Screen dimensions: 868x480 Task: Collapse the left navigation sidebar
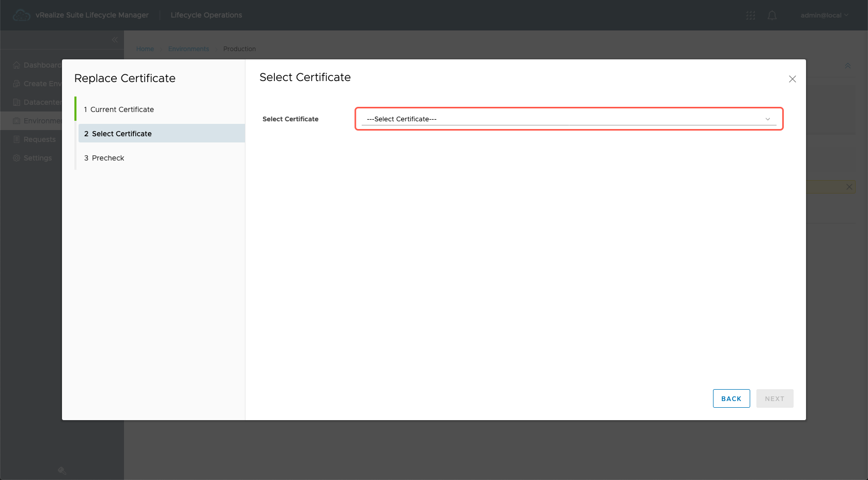(115, 40)
